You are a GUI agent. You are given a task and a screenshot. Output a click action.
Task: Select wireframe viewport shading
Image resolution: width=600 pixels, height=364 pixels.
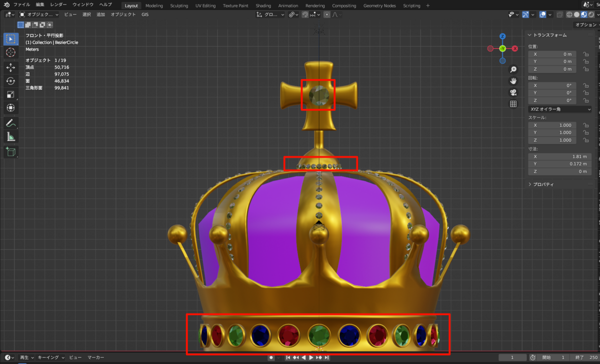[x=568, y=14]
